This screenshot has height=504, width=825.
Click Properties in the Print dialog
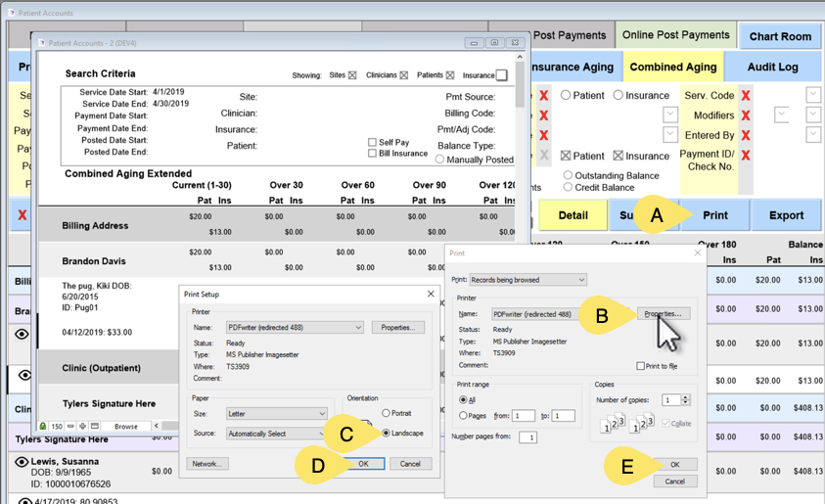pos(665,314)
